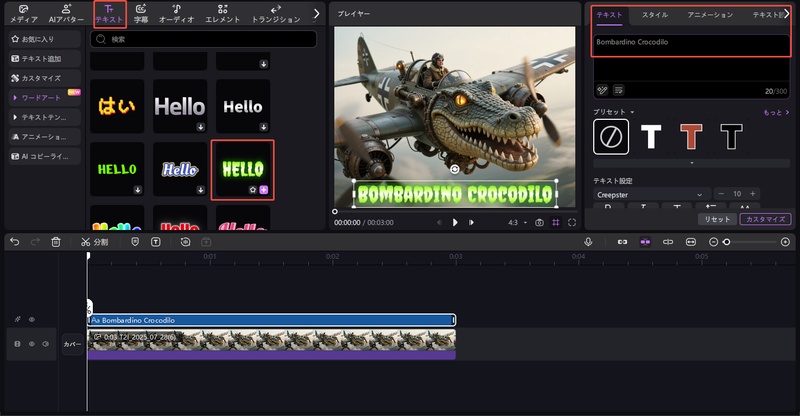Open the オーディオ tab

[177, 14]
